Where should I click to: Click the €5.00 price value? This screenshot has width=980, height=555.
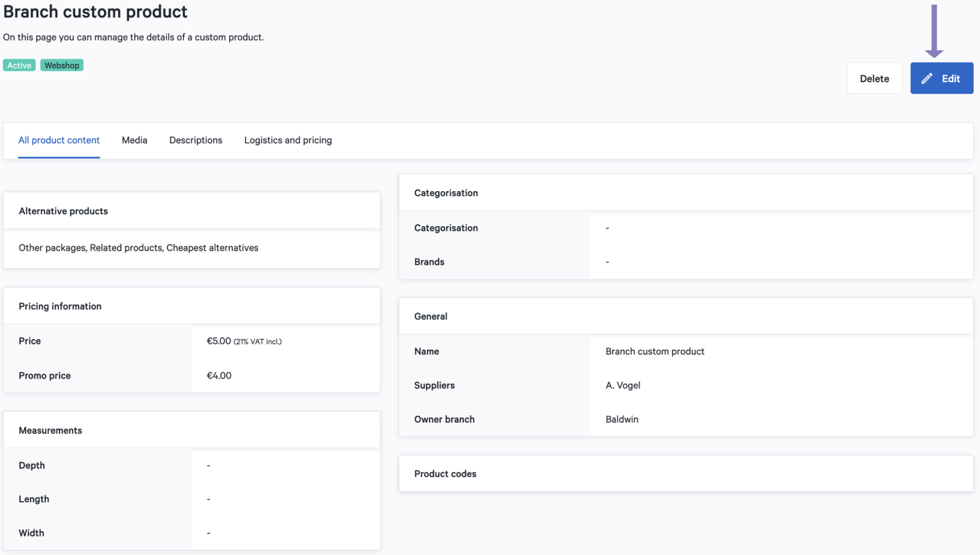218,341
